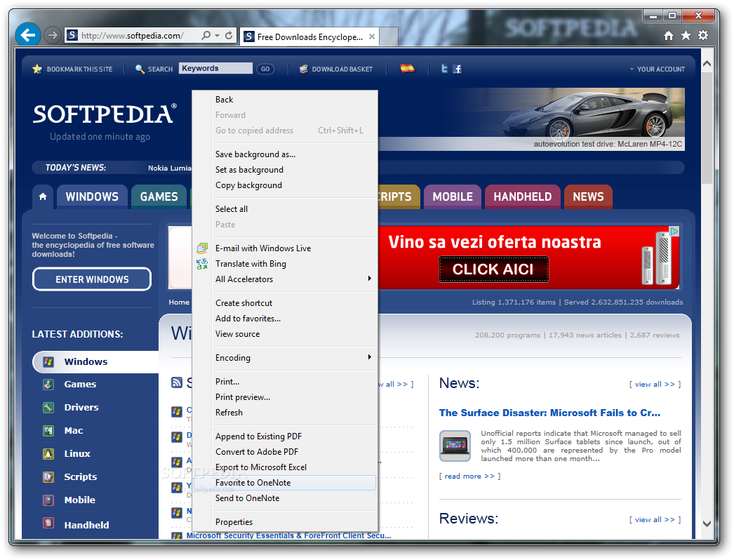Click the Download Basket icon
Viewport: 734px width, 560px height.
[304, 69]
